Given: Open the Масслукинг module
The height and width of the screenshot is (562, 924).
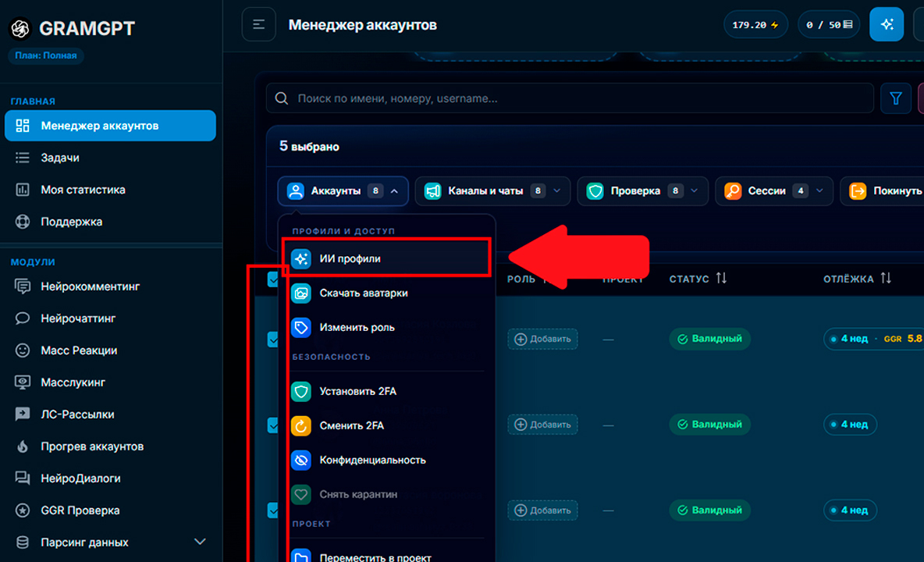Looking at the screenshot, I should click(110, 382).
